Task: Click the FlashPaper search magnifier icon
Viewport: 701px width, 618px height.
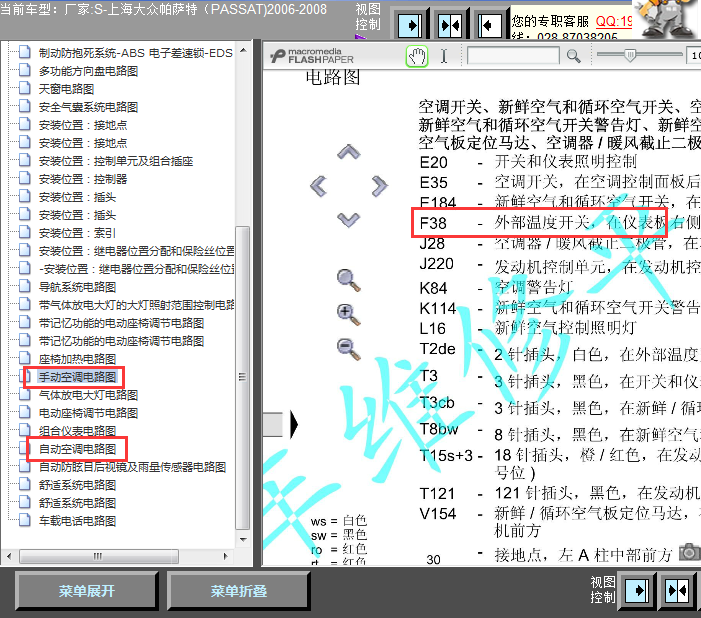Action: click(574, 56)
